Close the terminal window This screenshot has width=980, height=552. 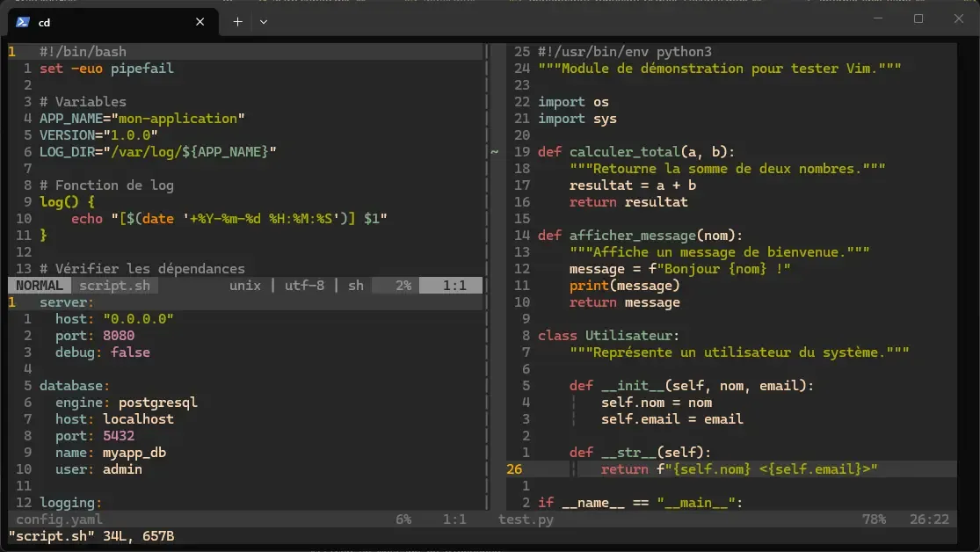(x=959, y=18)
